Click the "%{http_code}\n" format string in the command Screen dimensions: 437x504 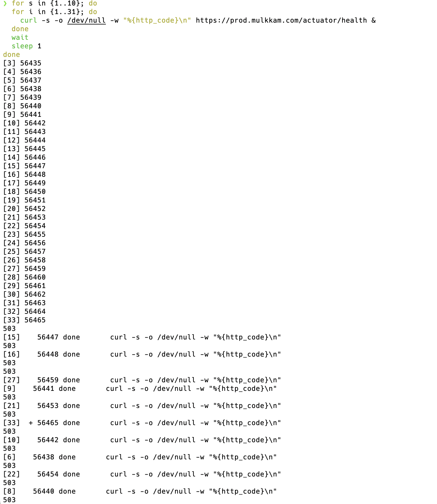pyautogui.click(x=157, y=20)
